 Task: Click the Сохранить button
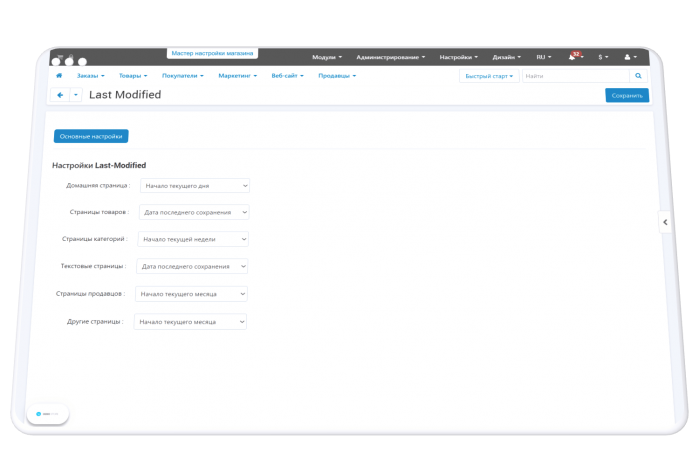click(x=627, y=95)
